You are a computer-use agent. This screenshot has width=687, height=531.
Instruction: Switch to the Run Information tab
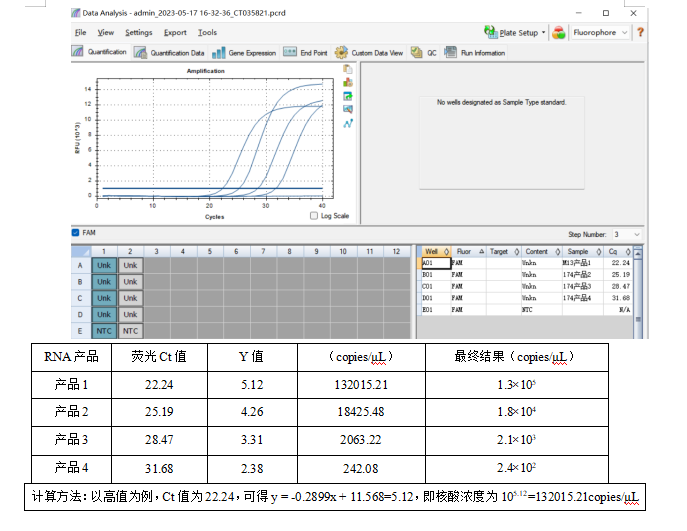475,53
